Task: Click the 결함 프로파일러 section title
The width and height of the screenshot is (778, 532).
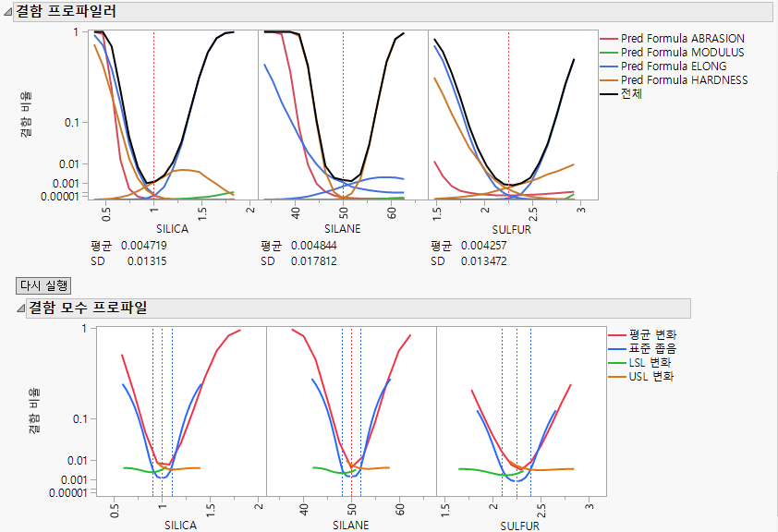Action: click(x=66, y=11)
